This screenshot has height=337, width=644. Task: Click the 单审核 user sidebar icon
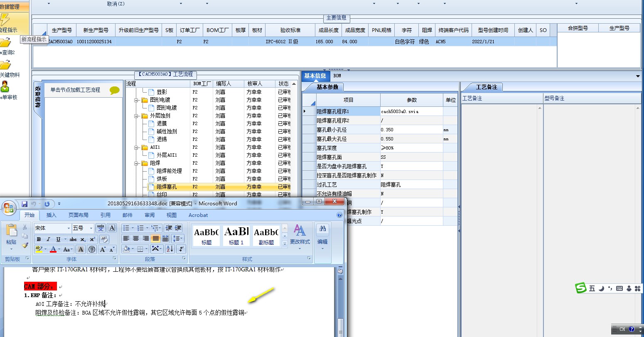[5, 87]
